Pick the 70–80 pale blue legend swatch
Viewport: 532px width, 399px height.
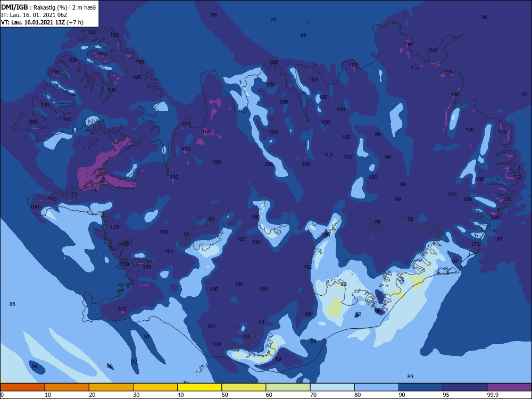(x=332, y=387)
